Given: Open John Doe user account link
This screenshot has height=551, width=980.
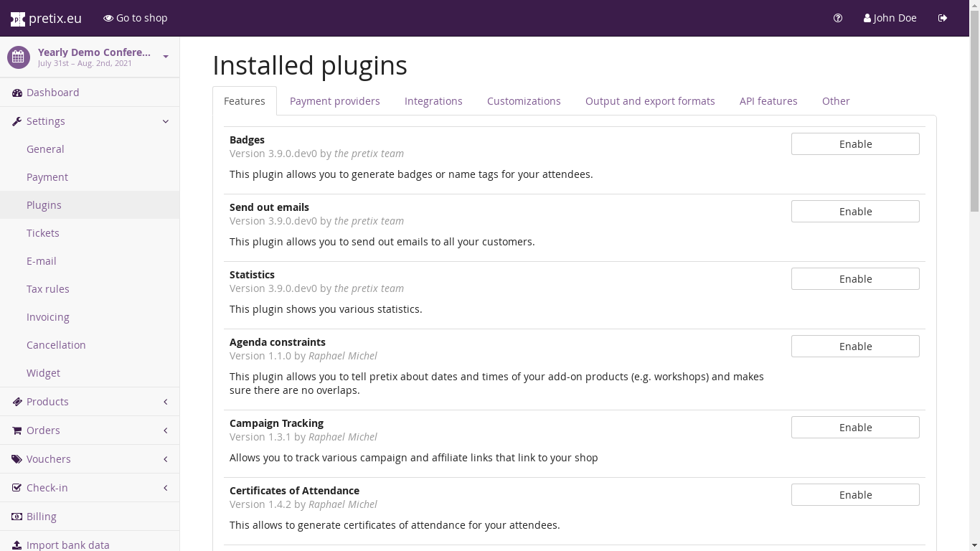Looking at the screenshot, I should point(890,18).
